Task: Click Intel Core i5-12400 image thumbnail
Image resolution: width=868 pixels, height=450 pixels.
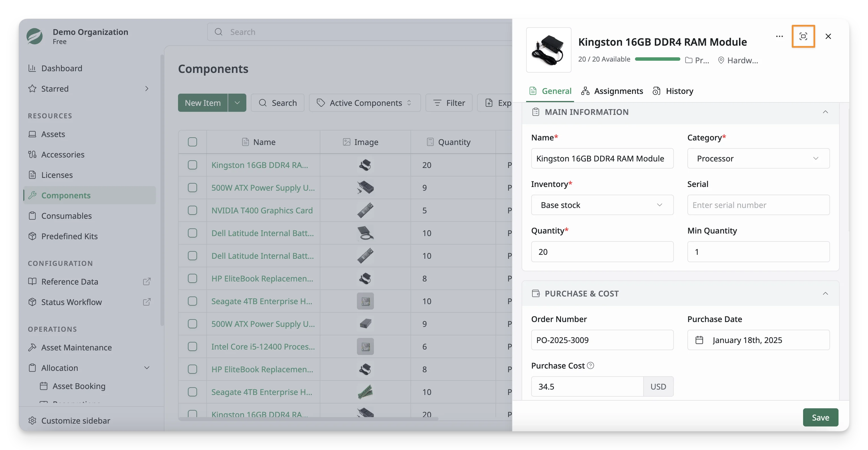Action: tap(365, 346)
